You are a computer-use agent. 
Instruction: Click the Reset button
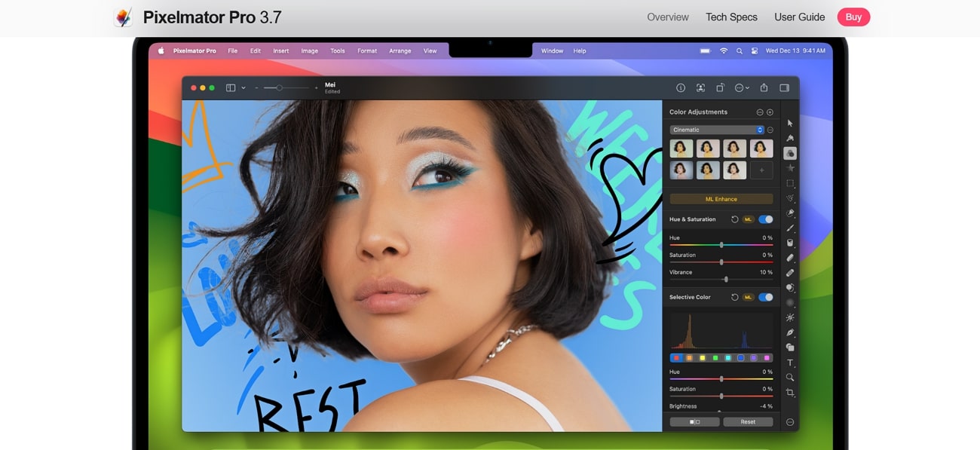[748, 422]
